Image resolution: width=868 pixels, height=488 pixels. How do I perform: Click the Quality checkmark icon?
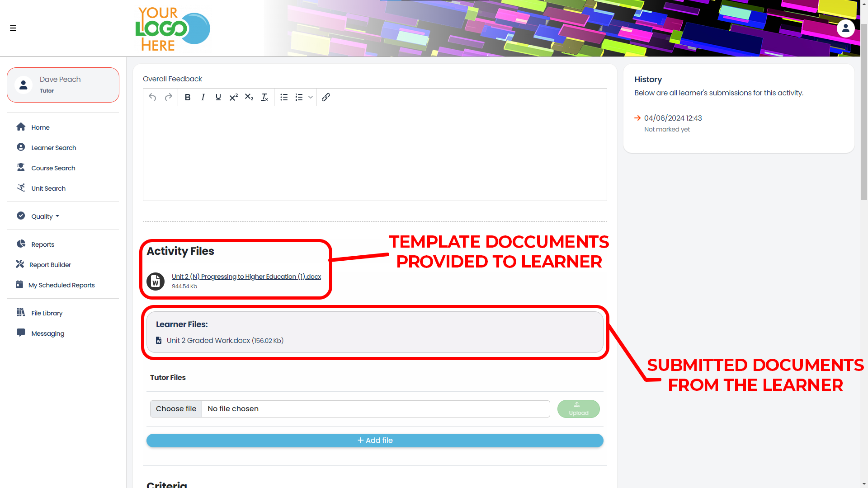coord(21,216)
